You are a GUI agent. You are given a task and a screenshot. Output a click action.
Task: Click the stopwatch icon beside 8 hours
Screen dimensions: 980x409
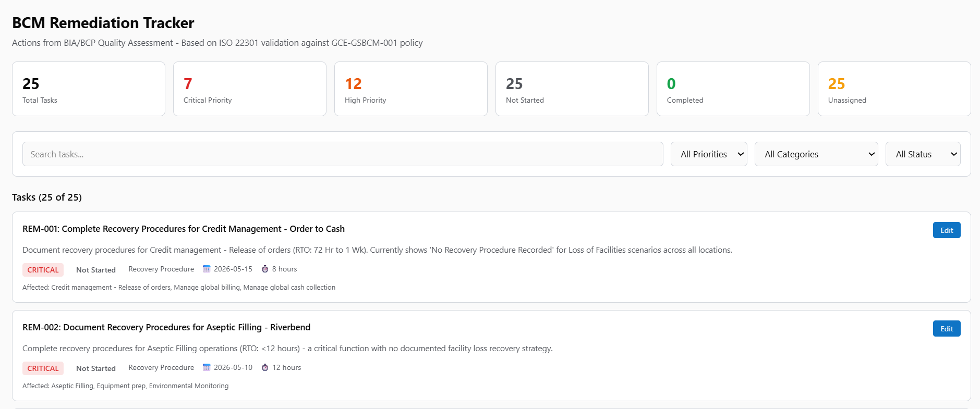[265, 269]
